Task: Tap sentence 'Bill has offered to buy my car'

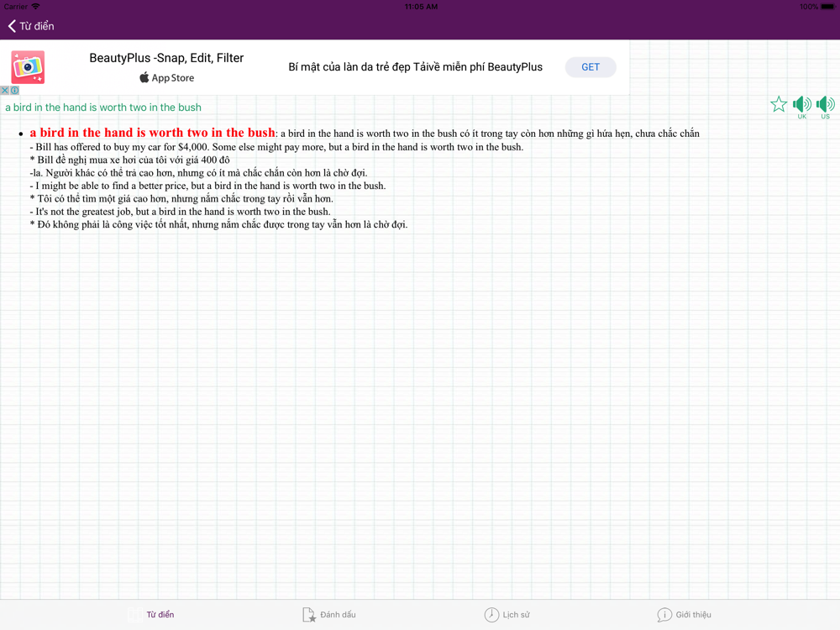Action: pos(276,147)
